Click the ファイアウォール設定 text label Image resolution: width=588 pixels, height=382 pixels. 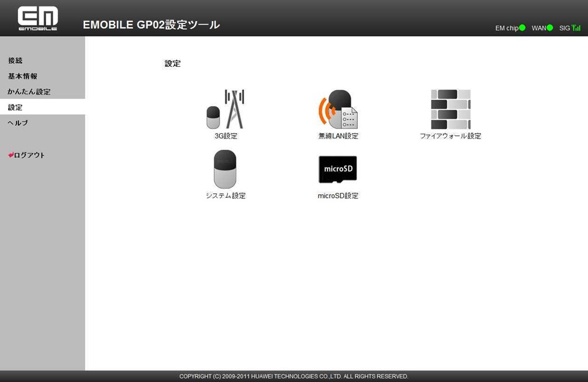coord(450,136)
